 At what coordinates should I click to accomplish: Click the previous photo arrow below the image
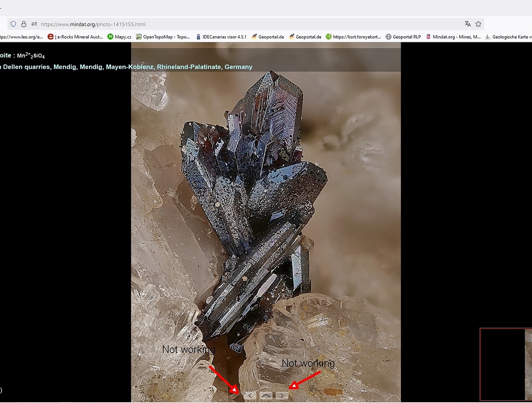click(x=249, y=395)
